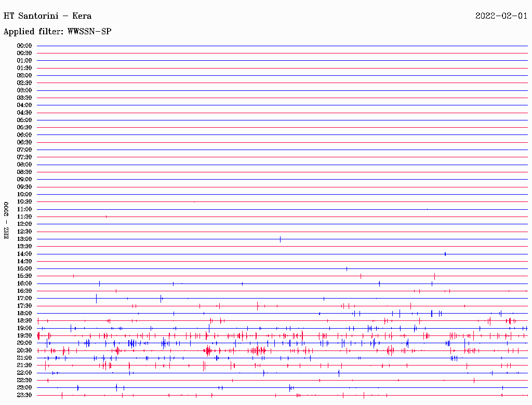
Task: Click the station title 'HT Santorini - Kera'
Action: click(x=47, y=16)
